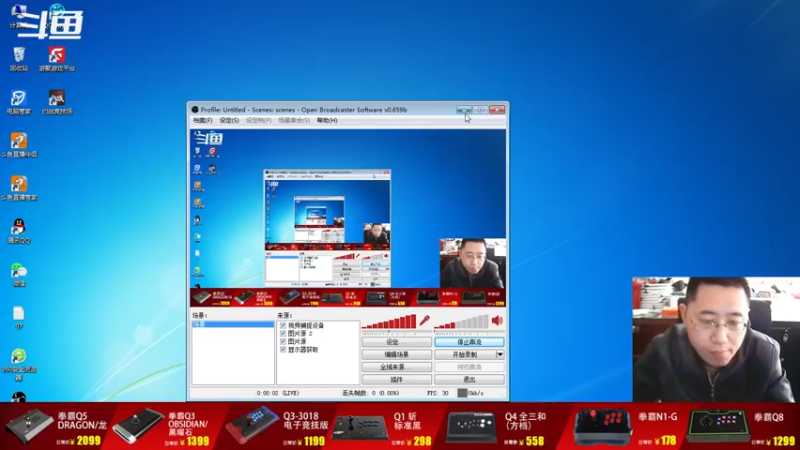
Task: Expand the dropdown arrow beside 开始录制
Action: tap(500, 354)
